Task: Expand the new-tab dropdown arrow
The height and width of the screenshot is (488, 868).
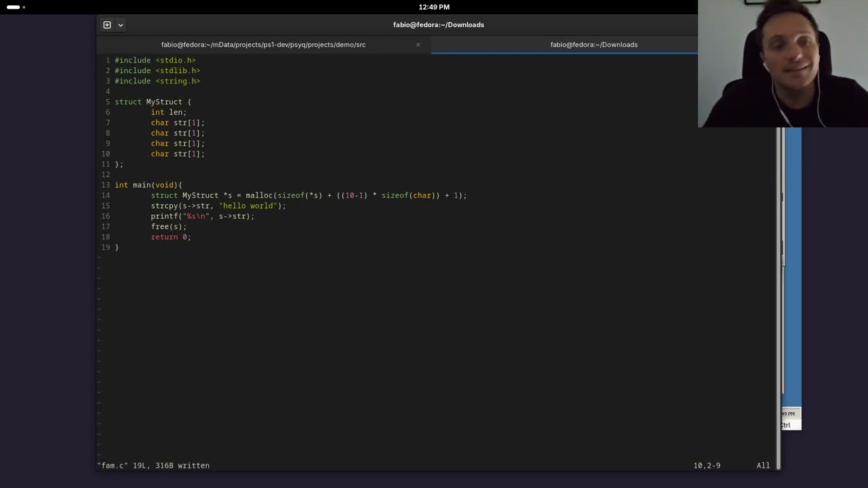Action: tap(121, 25)
